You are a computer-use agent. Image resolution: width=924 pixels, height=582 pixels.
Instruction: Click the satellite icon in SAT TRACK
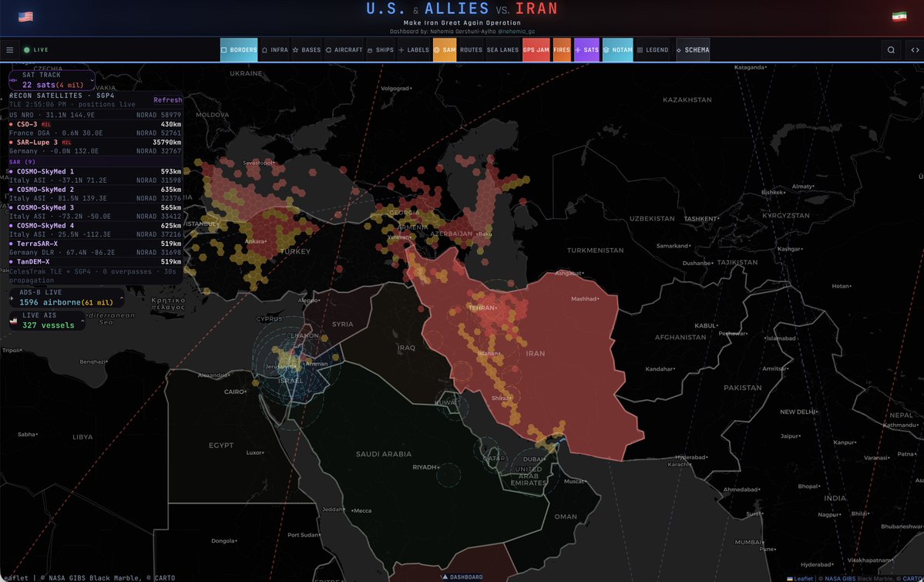[14, 80]
